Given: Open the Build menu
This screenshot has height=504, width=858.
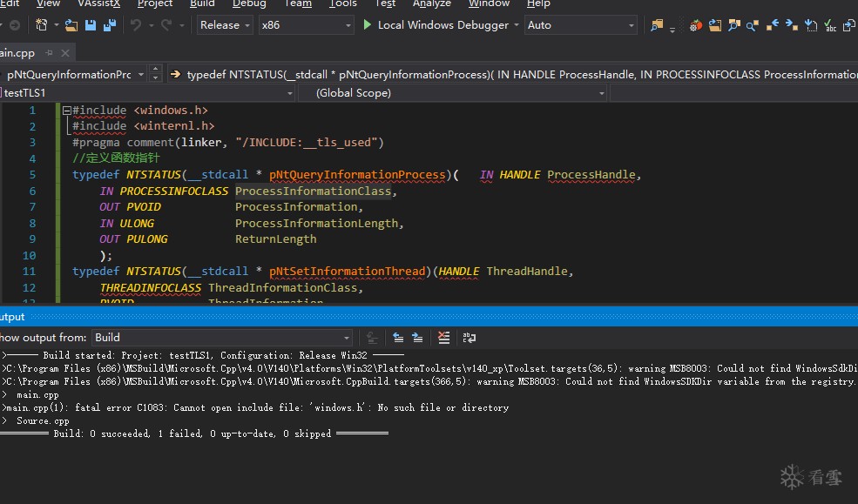Looking at the screenshot, I should 202,3.
